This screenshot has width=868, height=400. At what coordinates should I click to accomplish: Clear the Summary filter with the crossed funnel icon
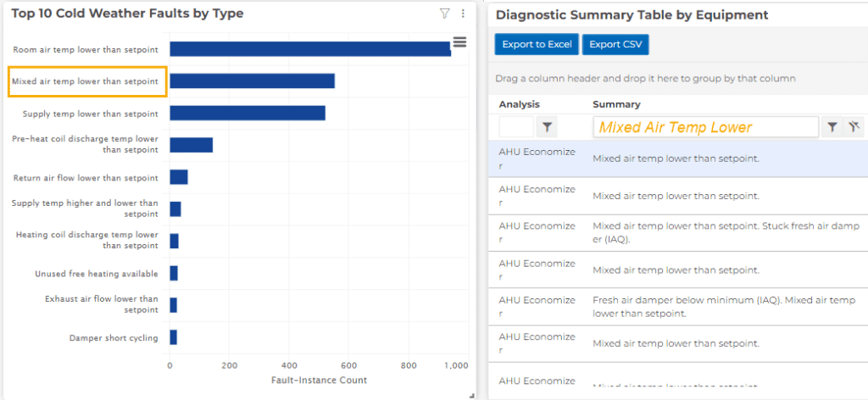[854, 127]
